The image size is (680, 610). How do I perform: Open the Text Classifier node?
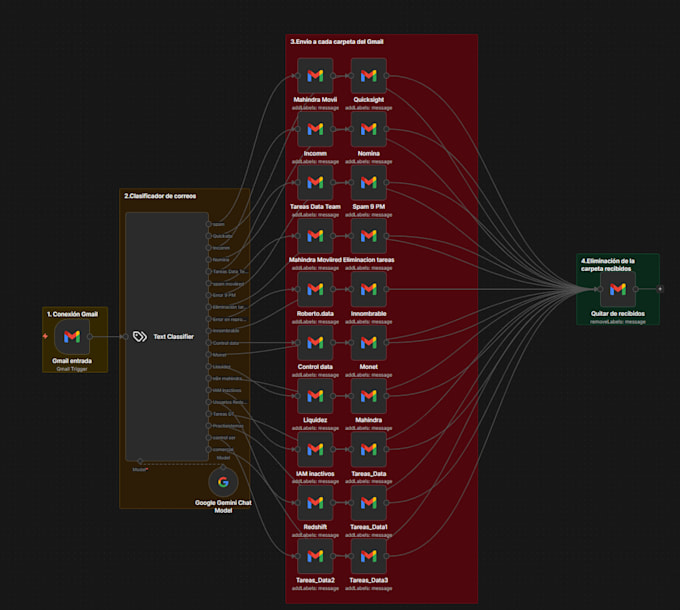[x=167, y=336]
